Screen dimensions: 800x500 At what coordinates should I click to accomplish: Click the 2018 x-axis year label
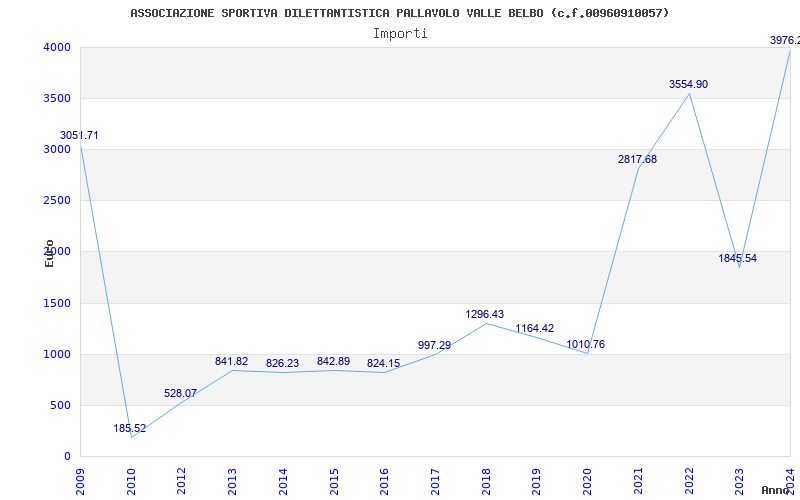coord(486,482)
